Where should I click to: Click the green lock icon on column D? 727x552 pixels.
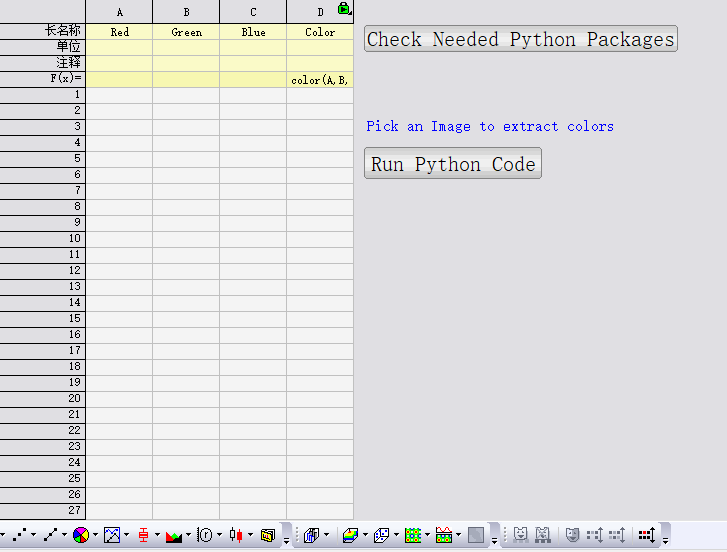pos(344,9)
